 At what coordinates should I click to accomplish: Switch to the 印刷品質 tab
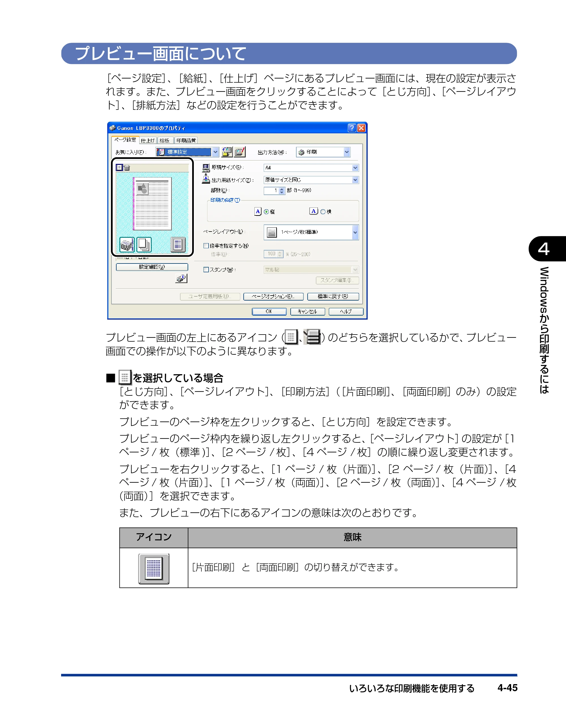(x=186, y=140)
